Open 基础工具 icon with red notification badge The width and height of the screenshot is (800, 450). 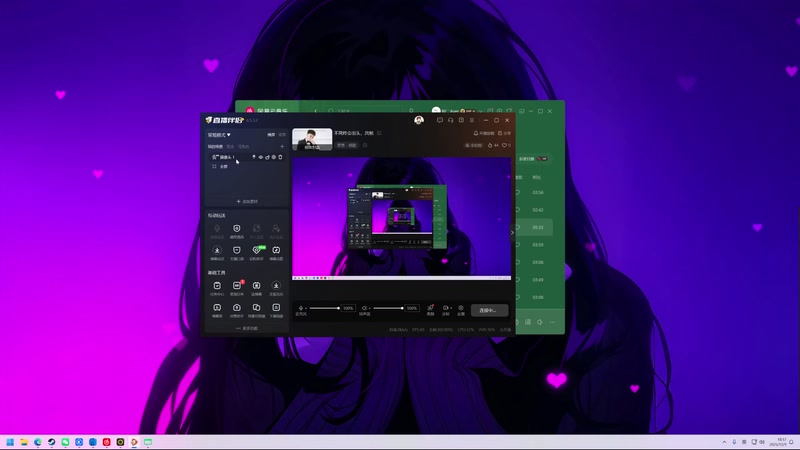tap(237, 288)
